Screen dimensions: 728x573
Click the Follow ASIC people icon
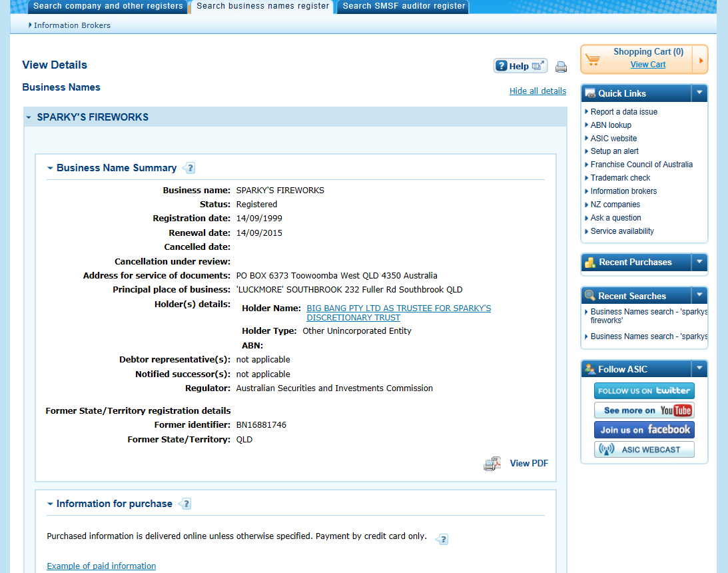point(590,369)
